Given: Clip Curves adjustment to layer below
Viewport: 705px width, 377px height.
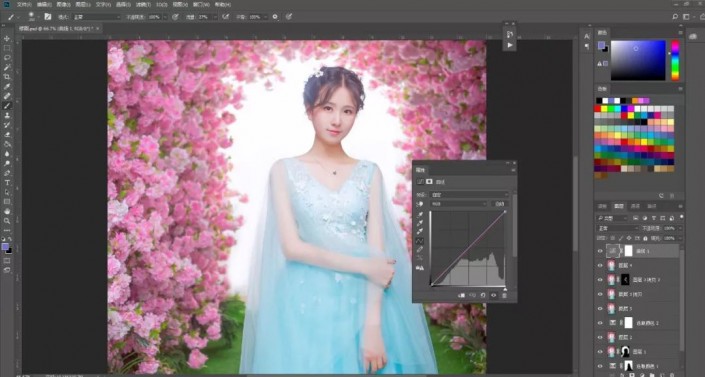Looking at the screenshot, I should coord(461,296).
